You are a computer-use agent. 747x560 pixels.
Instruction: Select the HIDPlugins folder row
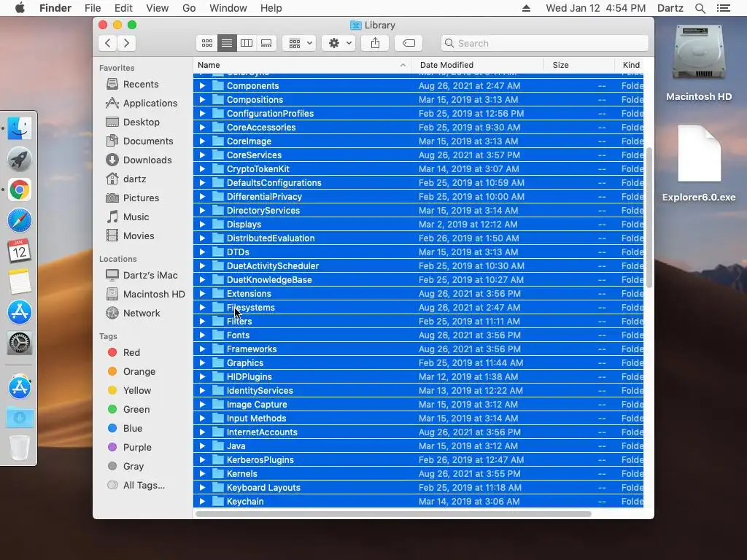418,377
